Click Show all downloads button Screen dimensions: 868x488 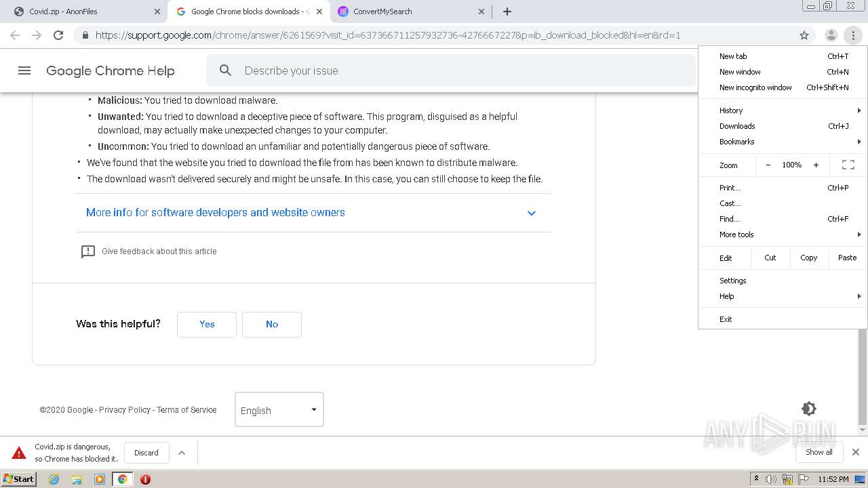[818, 452]
